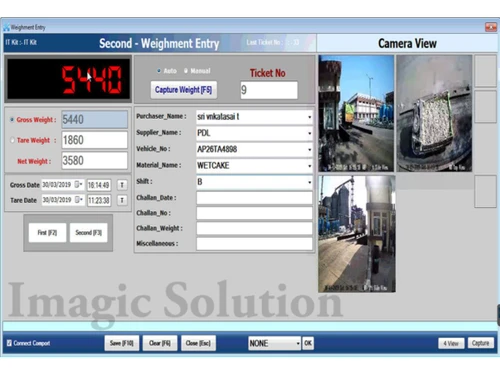Select the plant-silo camera thumbnail

[357, 234]
